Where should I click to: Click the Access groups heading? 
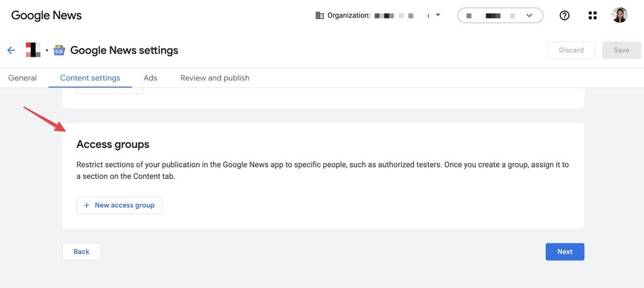[113, 144]
